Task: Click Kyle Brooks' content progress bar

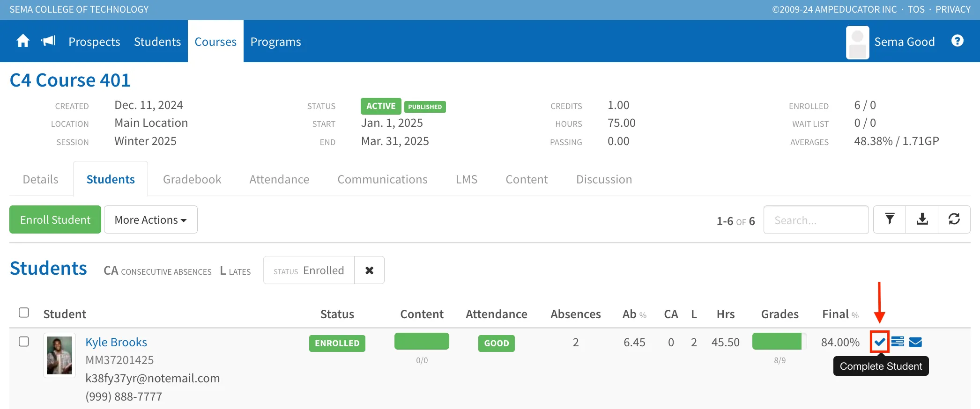Action: (x=422, y=341)
